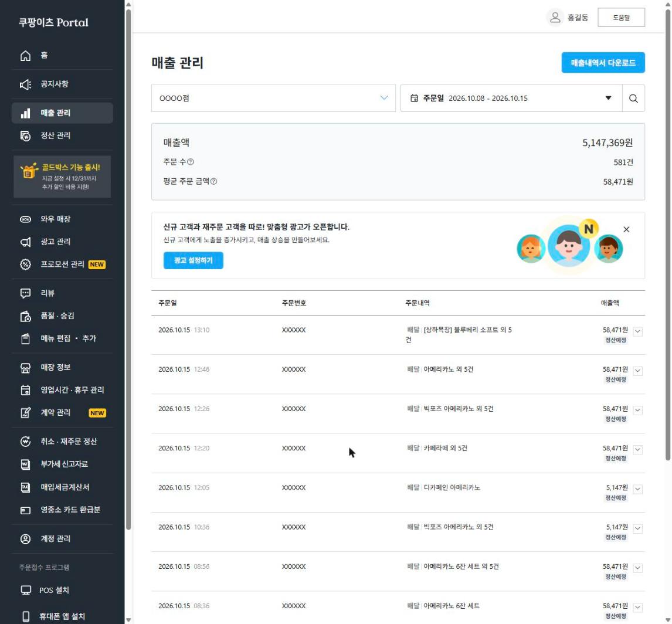Click the 품절·숨김 icon
The height and width of the screenshot is (624, 672).
point(26,316)
